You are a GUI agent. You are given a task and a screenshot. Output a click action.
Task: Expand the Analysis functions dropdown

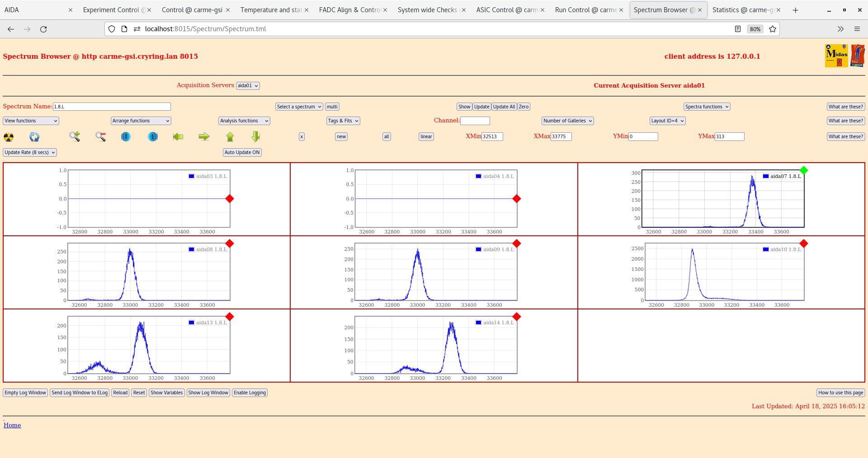[245, 121]
